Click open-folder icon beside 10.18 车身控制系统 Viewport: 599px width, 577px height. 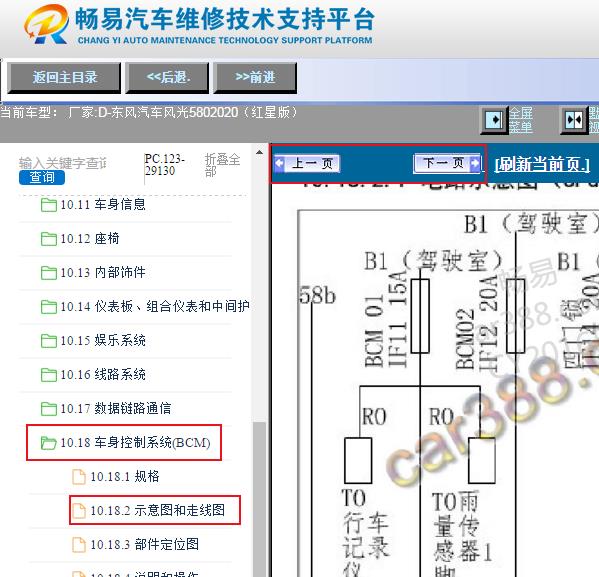click(49, 443)
